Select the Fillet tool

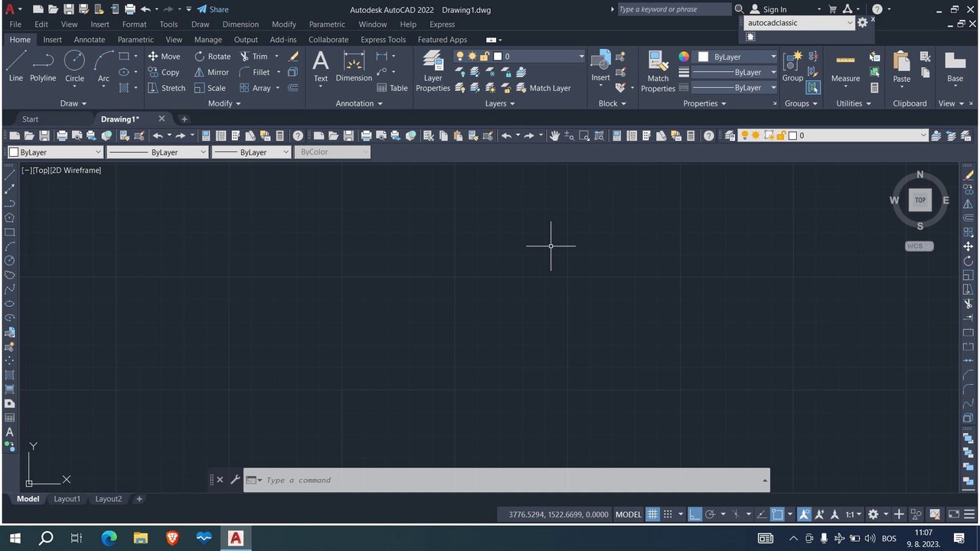(x=255, y=72)
